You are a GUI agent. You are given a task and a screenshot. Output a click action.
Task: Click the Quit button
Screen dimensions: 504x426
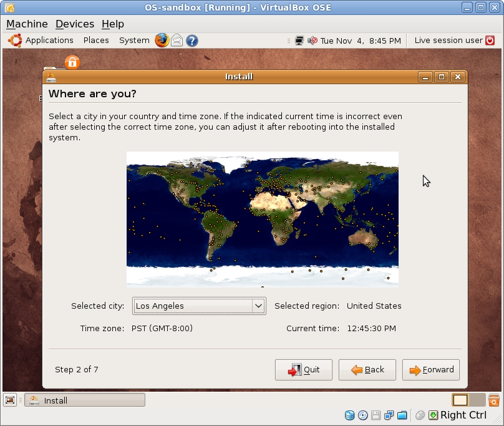303,370
